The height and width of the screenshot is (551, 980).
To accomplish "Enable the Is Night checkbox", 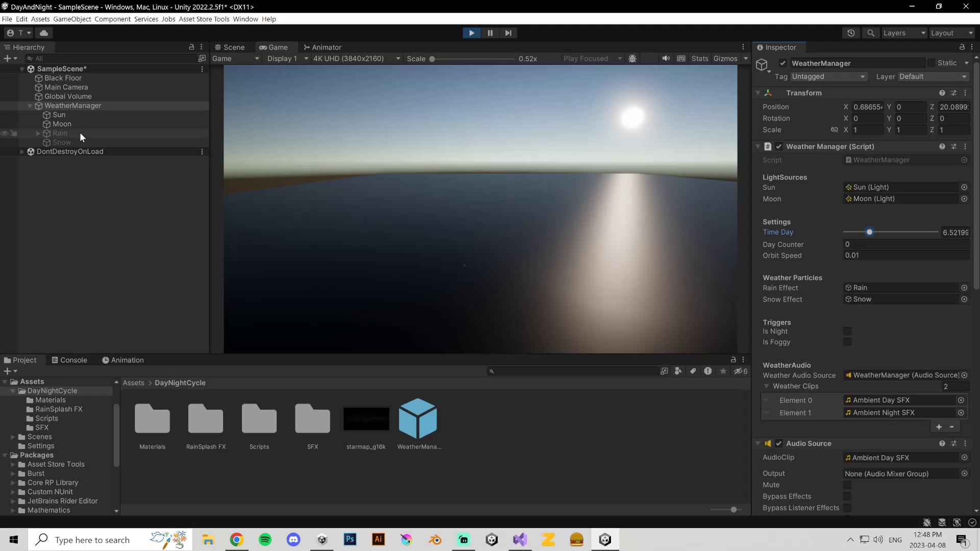I will coord(847,332).
